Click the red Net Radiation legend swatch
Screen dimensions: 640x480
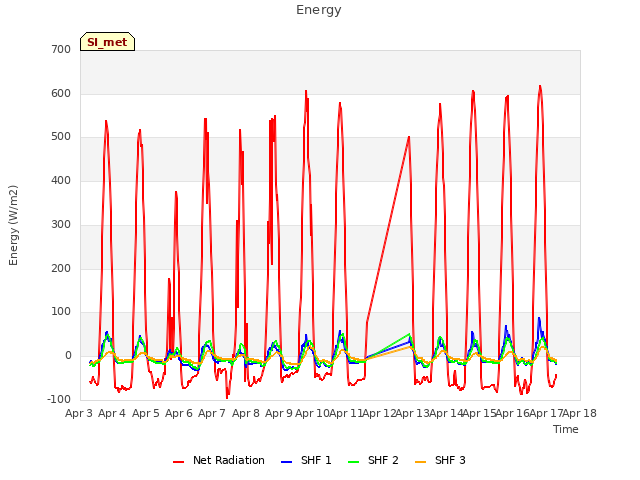[x=178, y=462]
